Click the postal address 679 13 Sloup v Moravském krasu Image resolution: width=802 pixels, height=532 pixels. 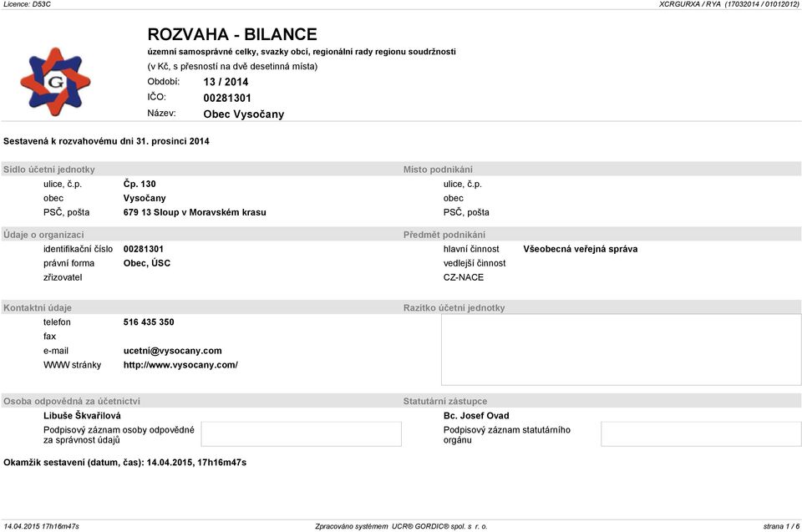195,212
